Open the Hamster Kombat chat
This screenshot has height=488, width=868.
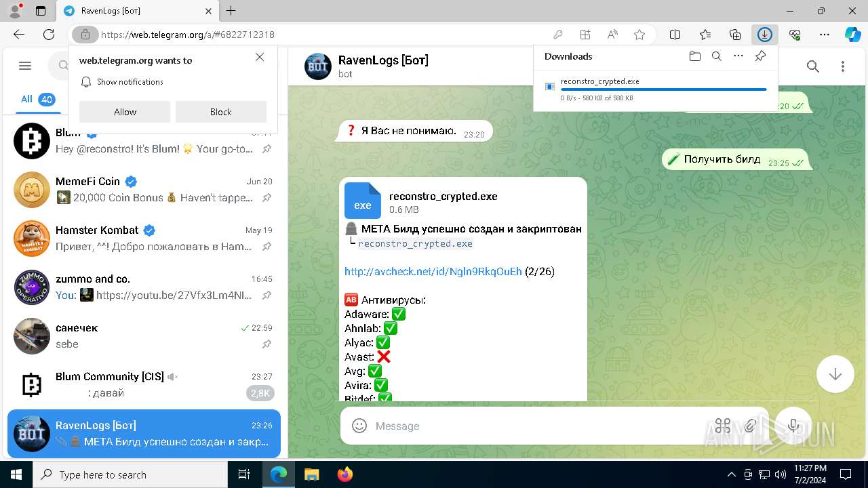[144, 239]
